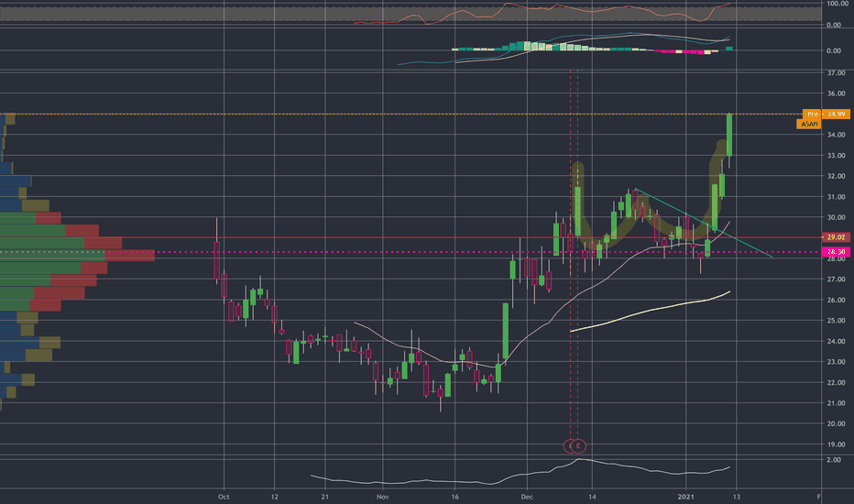Click the longest volume profile bar on left

77,255
